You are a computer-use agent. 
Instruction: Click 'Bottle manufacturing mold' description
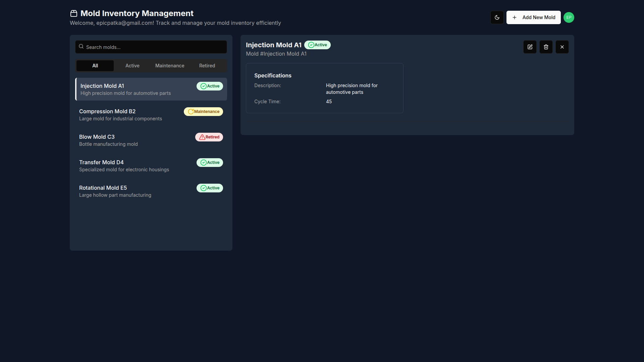click(108, 144)
